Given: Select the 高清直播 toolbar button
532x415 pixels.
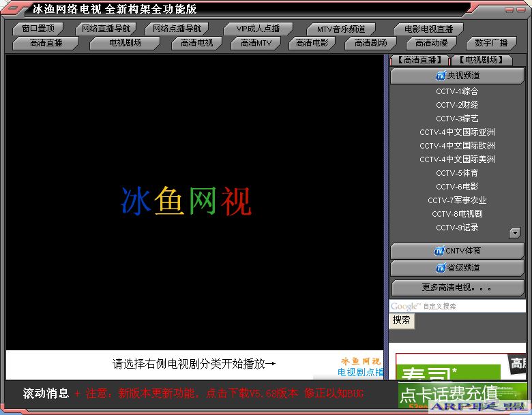Looking at the screenshot, I should 46,43.
